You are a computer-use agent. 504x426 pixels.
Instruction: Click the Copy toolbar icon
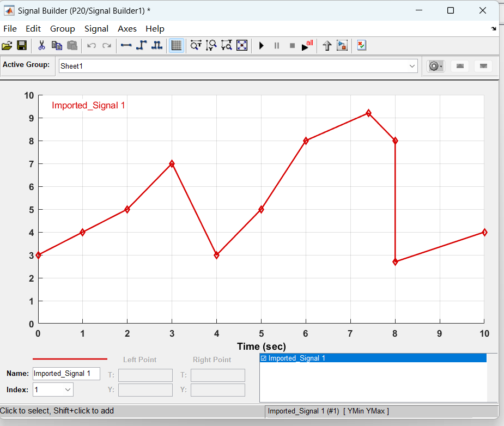click(x=57, y=46)
